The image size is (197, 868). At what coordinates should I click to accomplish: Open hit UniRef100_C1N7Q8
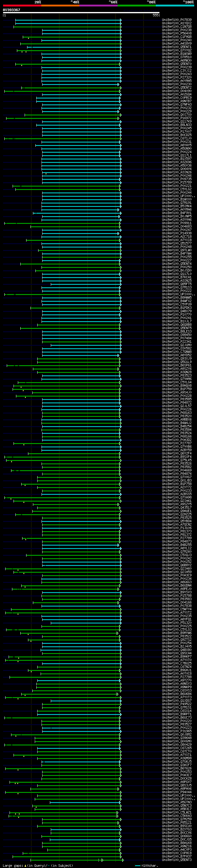(x=177, y=26)
